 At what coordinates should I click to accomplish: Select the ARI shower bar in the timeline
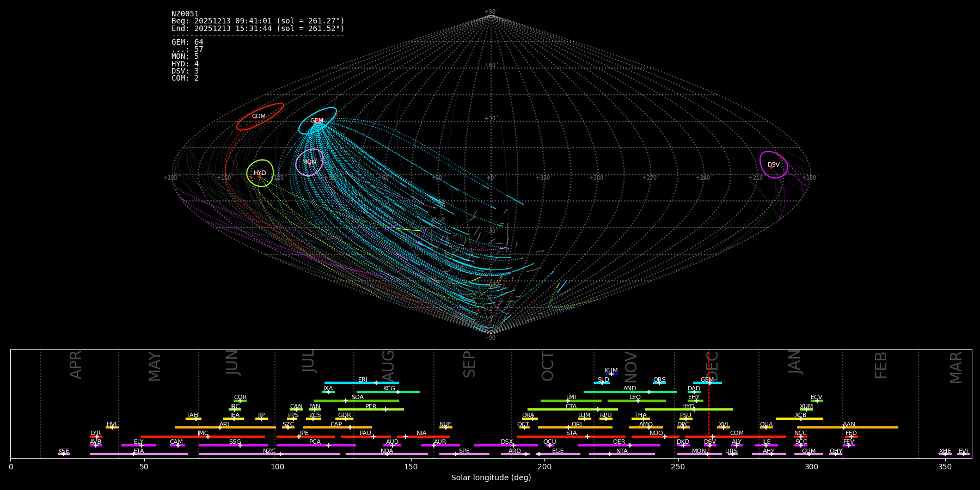[x=225, y=427]
